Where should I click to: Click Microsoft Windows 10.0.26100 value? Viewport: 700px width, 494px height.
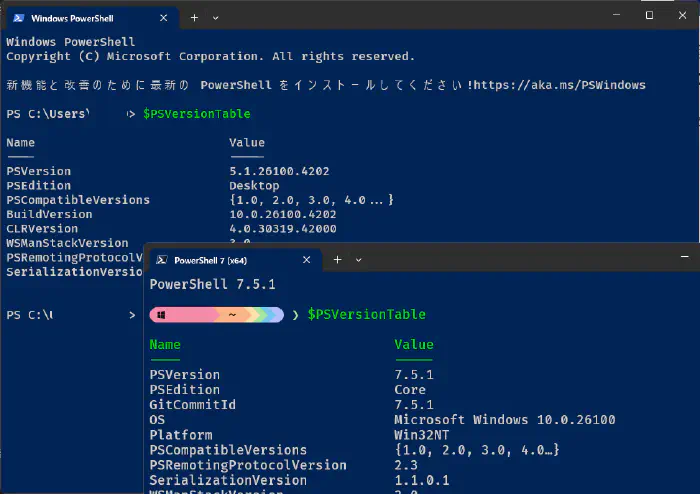[505, 419]
